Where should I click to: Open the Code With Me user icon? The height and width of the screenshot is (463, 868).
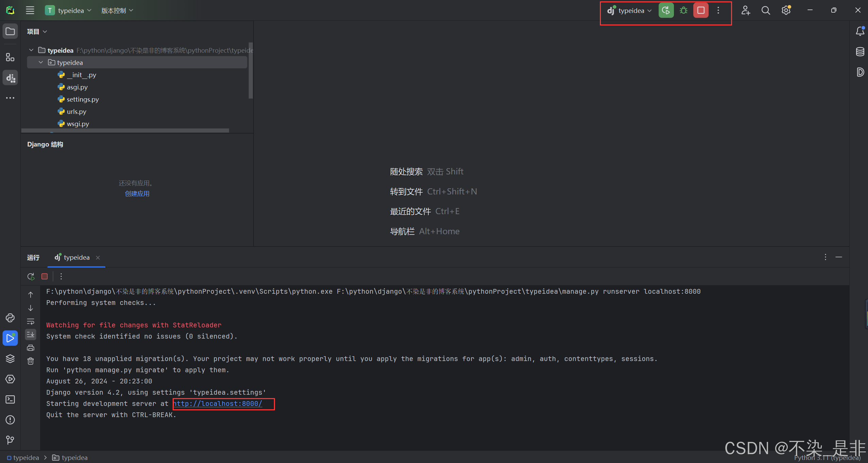pyautogui.click(x=745, y=10)
